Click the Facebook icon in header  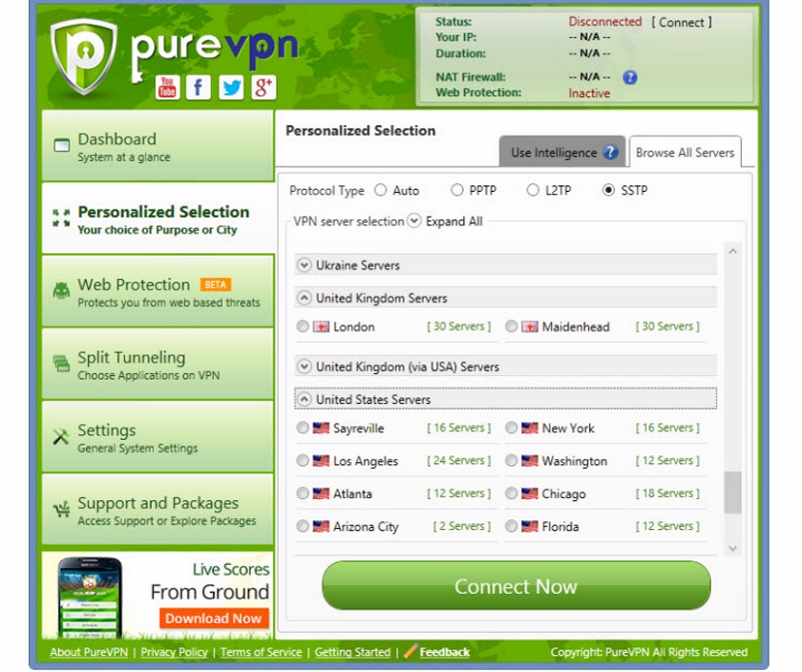click(x=198, y=87)
